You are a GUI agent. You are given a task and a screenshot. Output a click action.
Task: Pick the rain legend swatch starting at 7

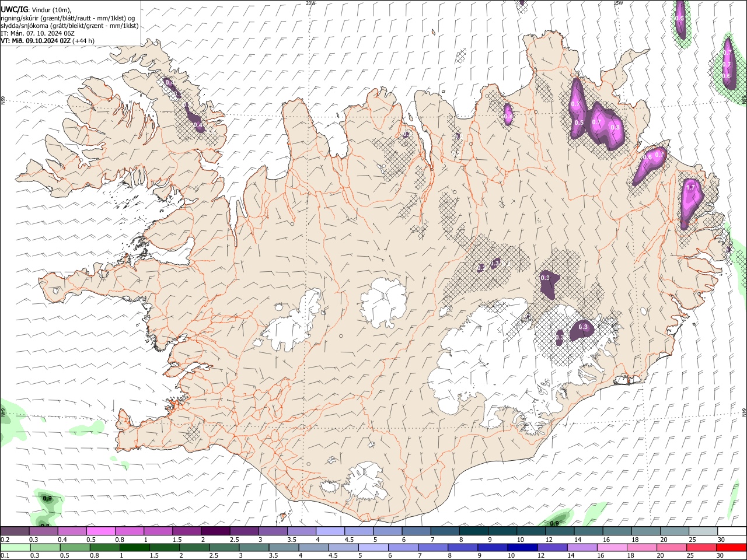(x=432, y=547)
